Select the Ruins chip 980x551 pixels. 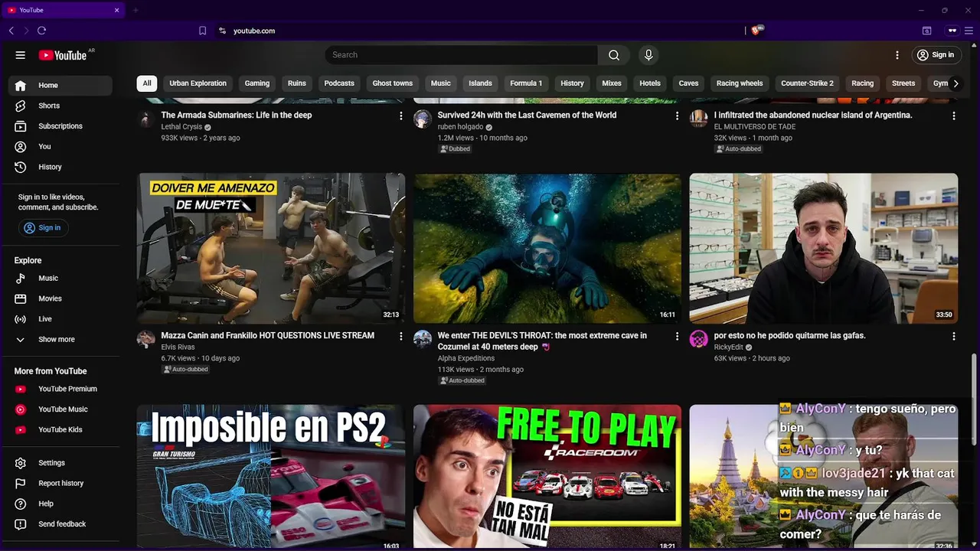pyautogui.click(x=297, y=83)
